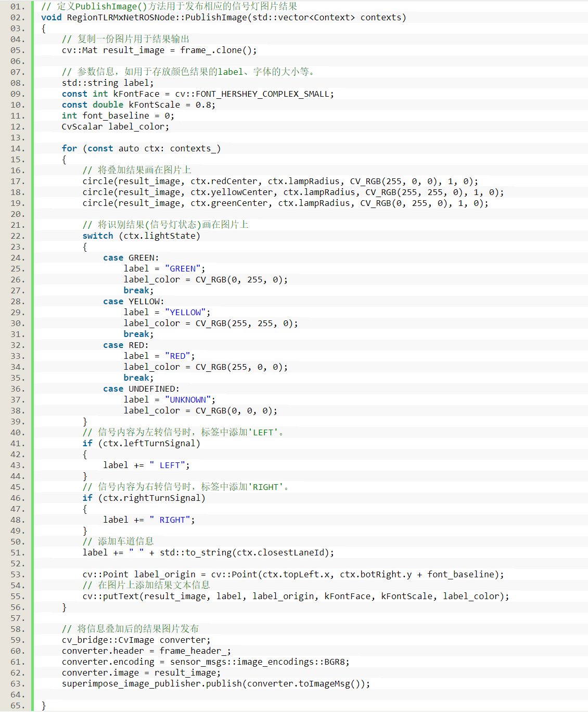Screen dimensions: 588x712
Task: Click the closing brace on line 65
Action: point(43,705)
